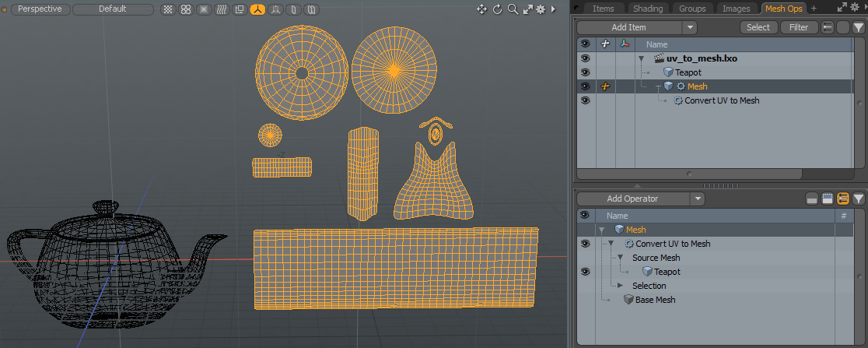Switch to the Shading tab

pos(647,9)
